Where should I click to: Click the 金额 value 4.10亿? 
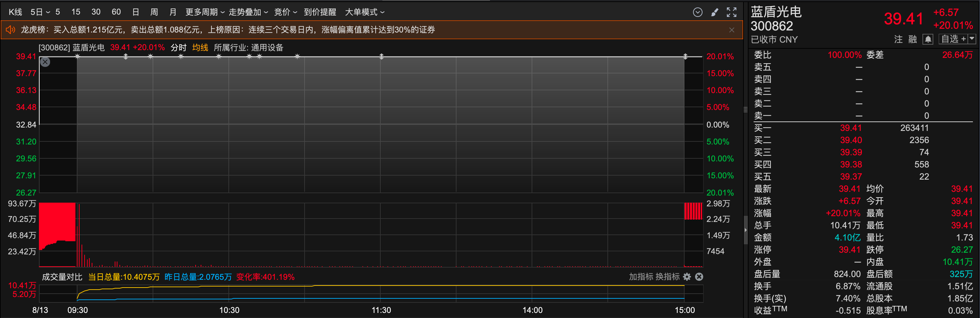847,237
